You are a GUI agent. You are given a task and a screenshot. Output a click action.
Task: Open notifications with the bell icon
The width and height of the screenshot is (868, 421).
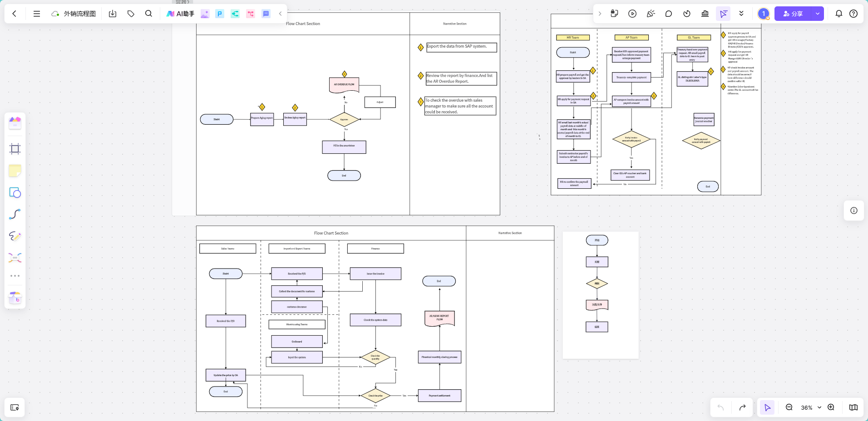(839, 14)
